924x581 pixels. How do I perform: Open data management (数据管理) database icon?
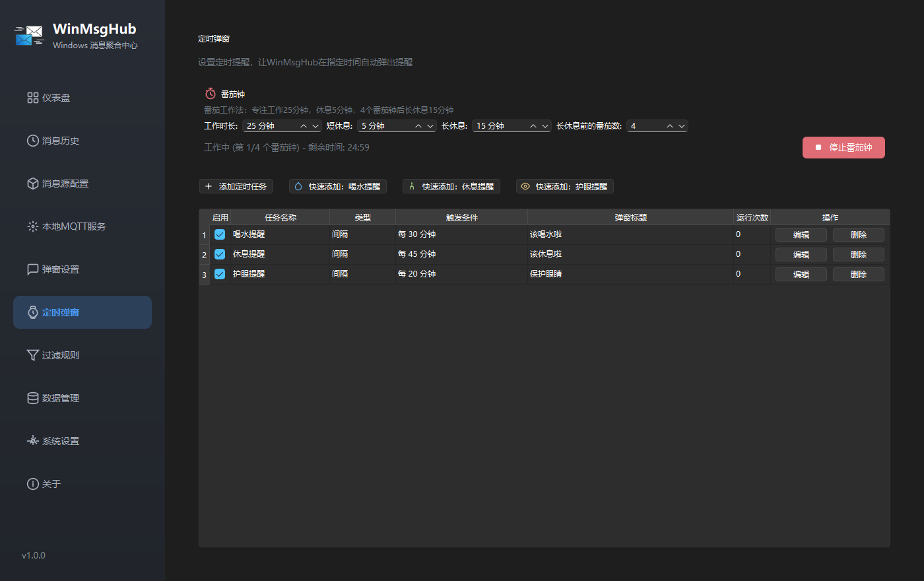(x=32, y=398)
